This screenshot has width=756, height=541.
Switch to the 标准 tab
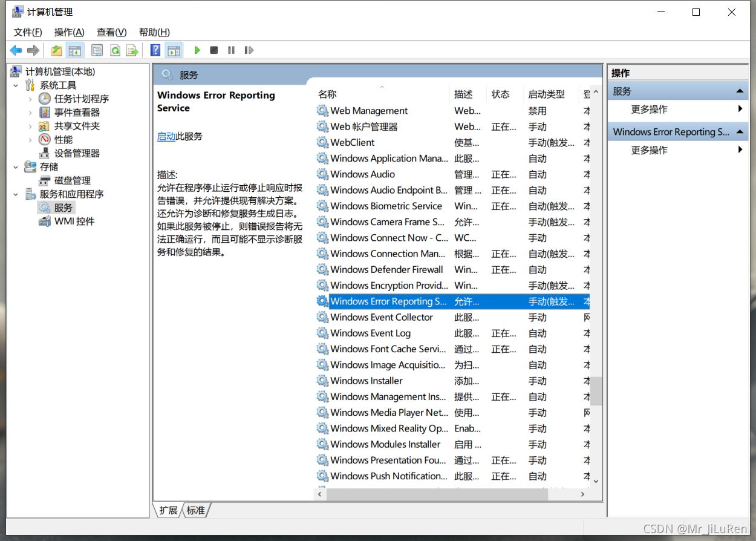point(196,510)
